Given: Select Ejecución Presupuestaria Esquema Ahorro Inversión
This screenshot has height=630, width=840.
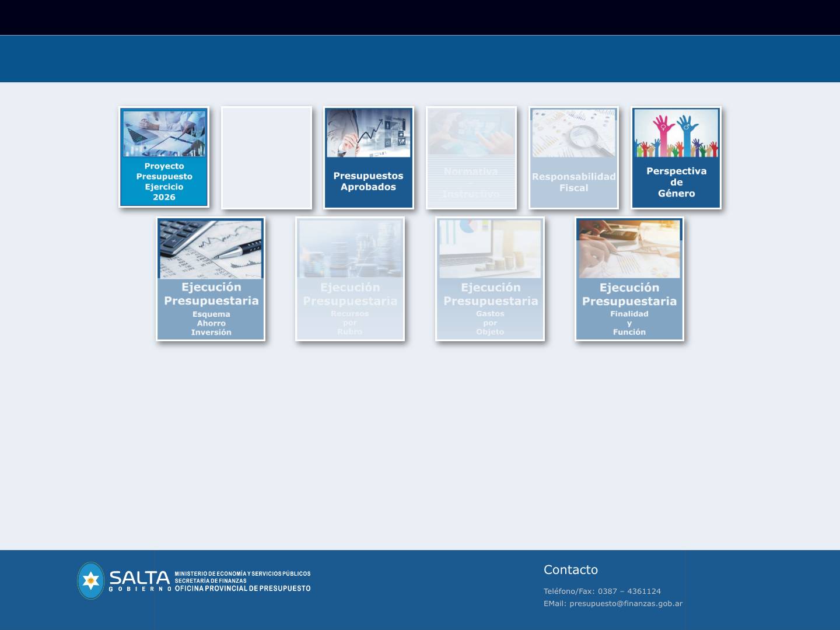Looking at the screenshot, I should (210, 279).
